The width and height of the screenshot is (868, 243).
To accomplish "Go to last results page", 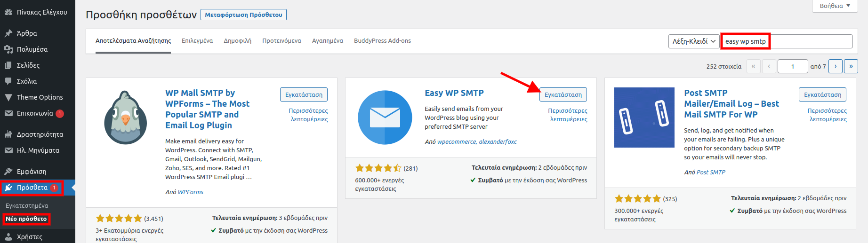I will pos(851,66).
